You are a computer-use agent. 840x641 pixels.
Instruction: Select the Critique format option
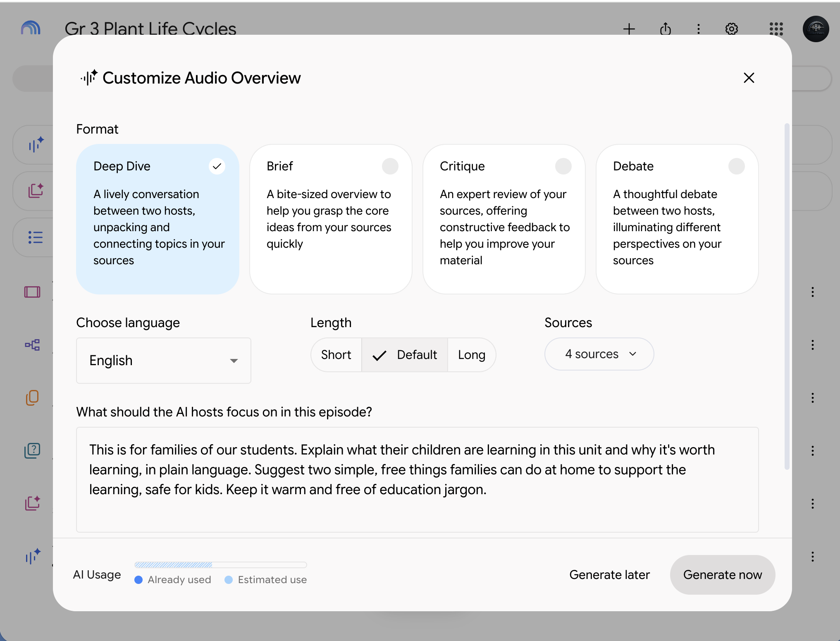click(x=504, y=219)
